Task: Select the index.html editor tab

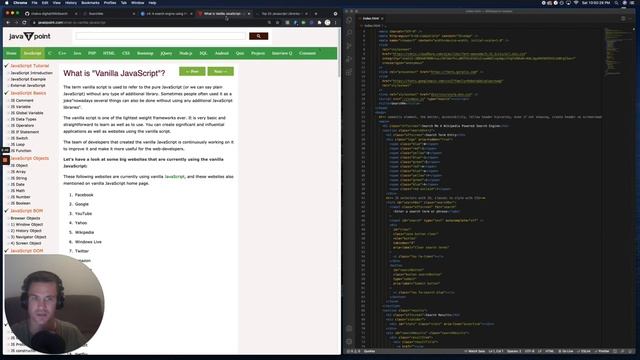Action: pyautogui.click(x=371, y=18)
